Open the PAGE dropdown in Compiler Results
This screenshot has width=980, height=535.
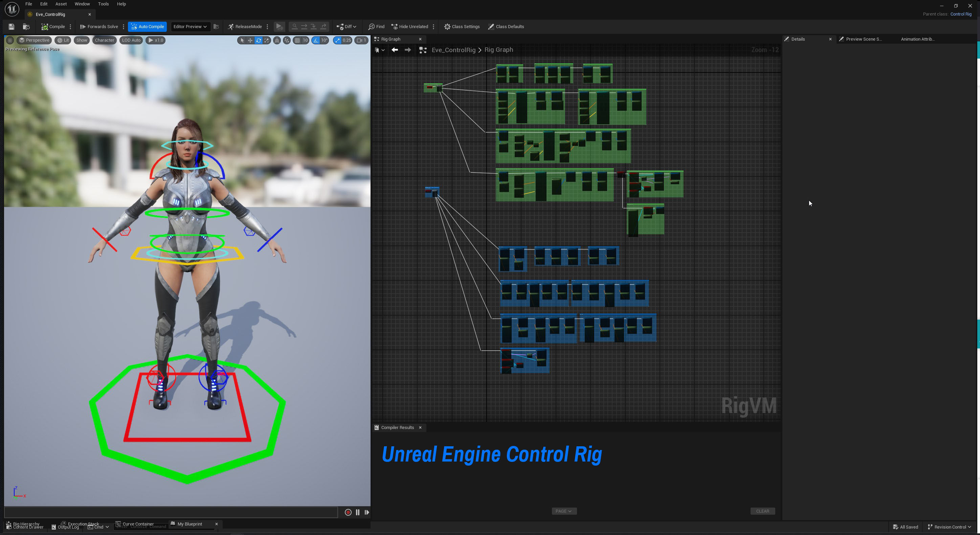tap(564, 511)
